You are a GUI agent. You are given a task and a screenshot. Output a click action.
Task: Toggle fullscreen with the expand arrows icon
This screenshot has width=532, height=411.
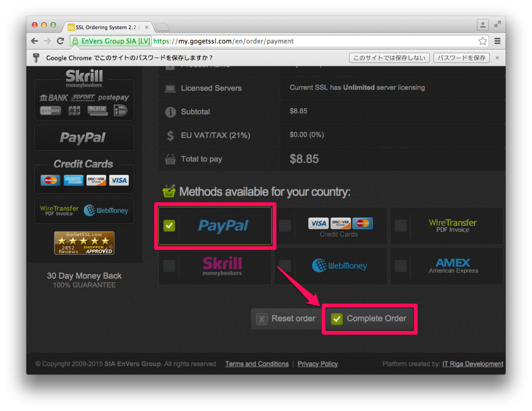(497, 24)
